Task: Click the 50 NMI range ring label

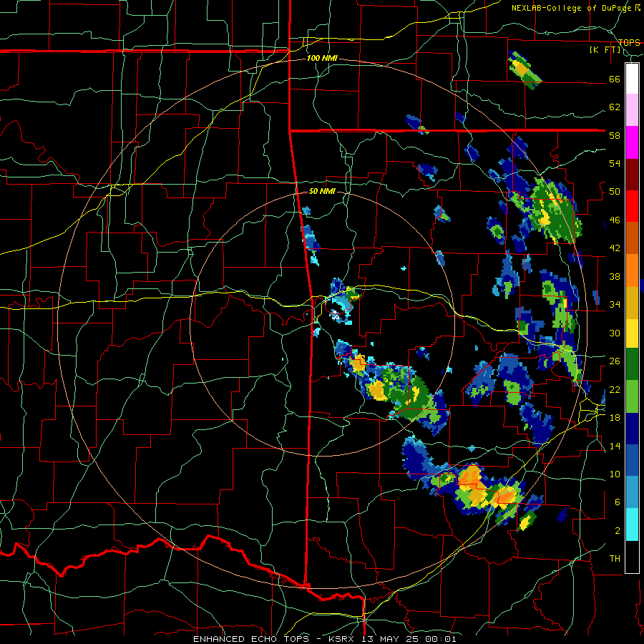Action: click(x=322, y=191)
